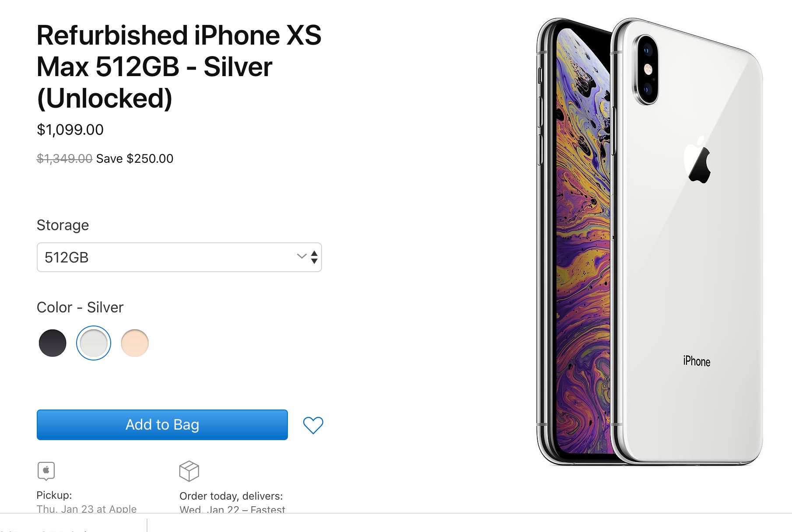Select the Space Gray color option
This screenshot has height=532, width=792.
[x=53, y=343]
